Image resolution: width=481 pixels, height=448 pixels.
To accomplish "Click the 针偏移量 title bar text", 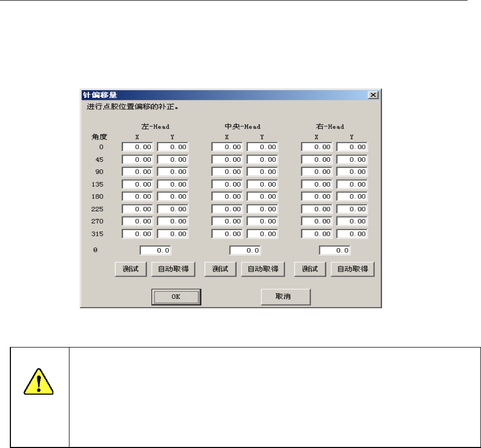I will [100, 95].
